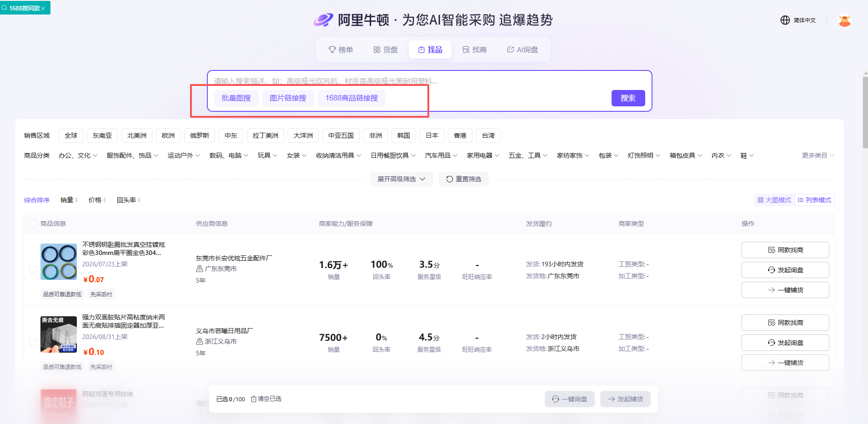The width and height of the screenshot is (868, 424).
Task: Click the page vertical scrollbar
Action: (865, 113)
